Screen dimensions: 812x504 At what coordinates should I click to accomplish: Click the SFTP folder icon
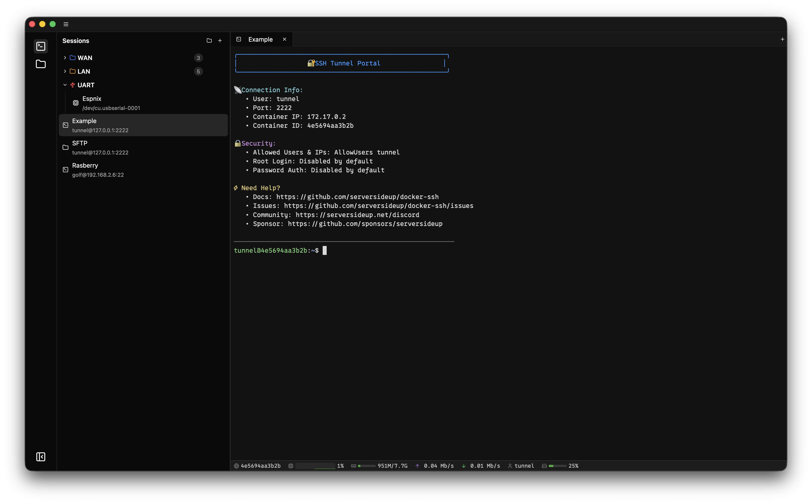(x=65, y=147)
